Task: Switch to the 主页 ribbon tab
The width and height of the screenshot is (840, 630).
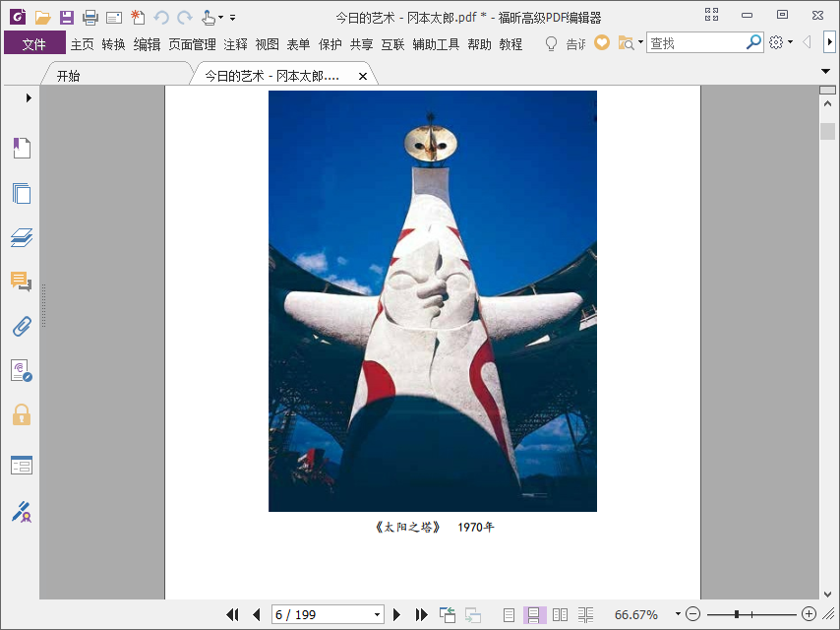Action: coord(82,44)
